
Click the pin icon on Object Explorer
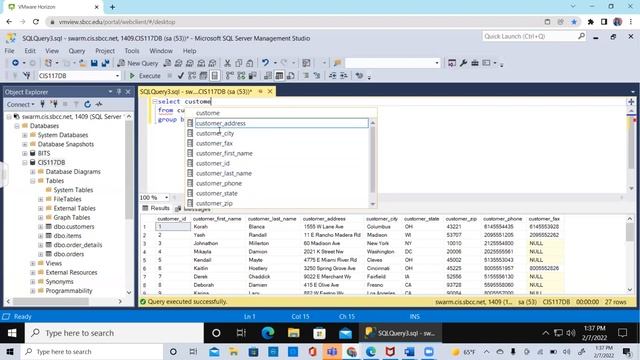pos(119,92)
